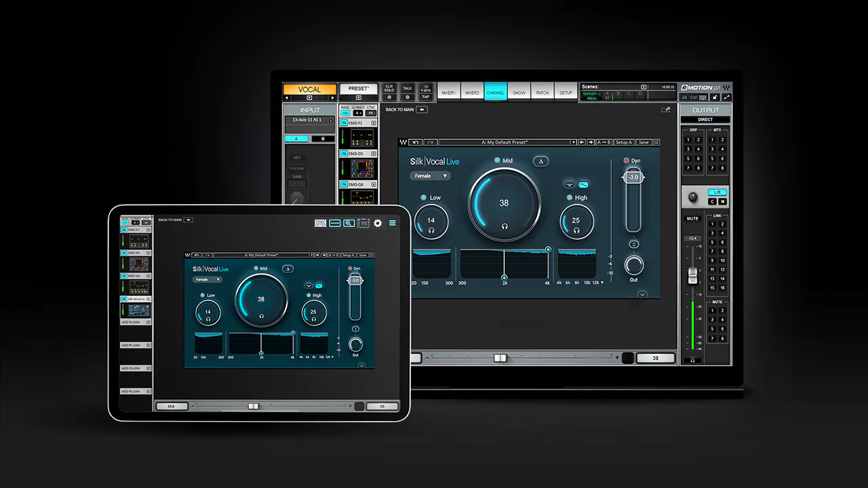Expand the plugin's bottom chevron panel on laptop
Viewport: 868px width, 488px height.
tap(642, 294)
